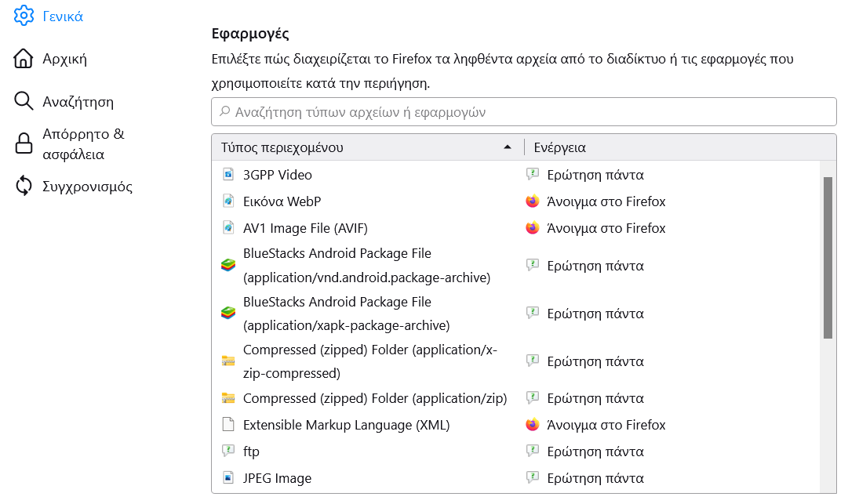Open action dropdown for AV1 Image File

click(x=671, y=228)
